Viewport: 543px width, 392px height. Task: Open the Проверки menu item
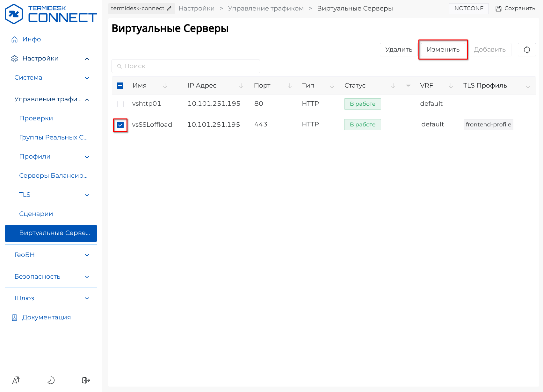pos(36,118)
